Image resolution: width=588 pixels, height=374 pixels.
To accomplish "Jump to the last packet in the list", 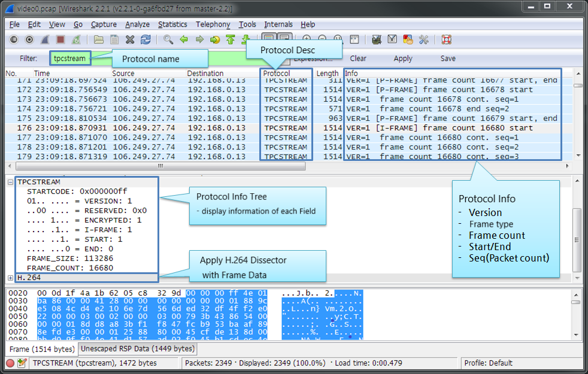I will [x=244, y=39].
